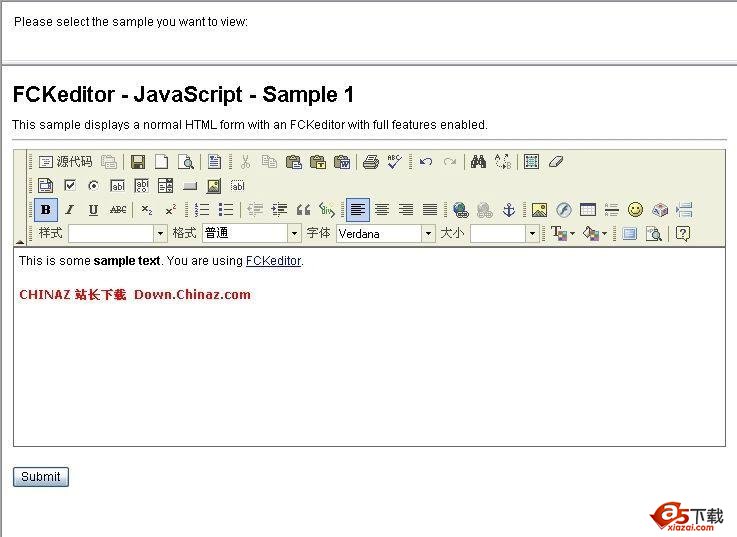
Task: Center align the text
Action: coord(382,210)
